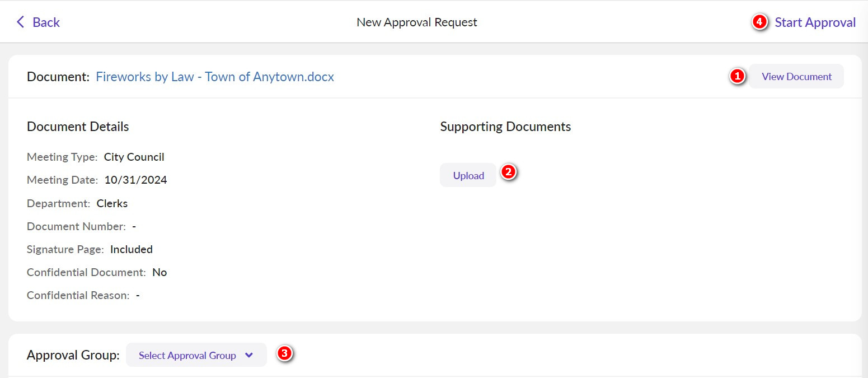This screenshot has width=868, height=378.
Task: Click the Supporting Documents section heading
Action: coord(505,127)
